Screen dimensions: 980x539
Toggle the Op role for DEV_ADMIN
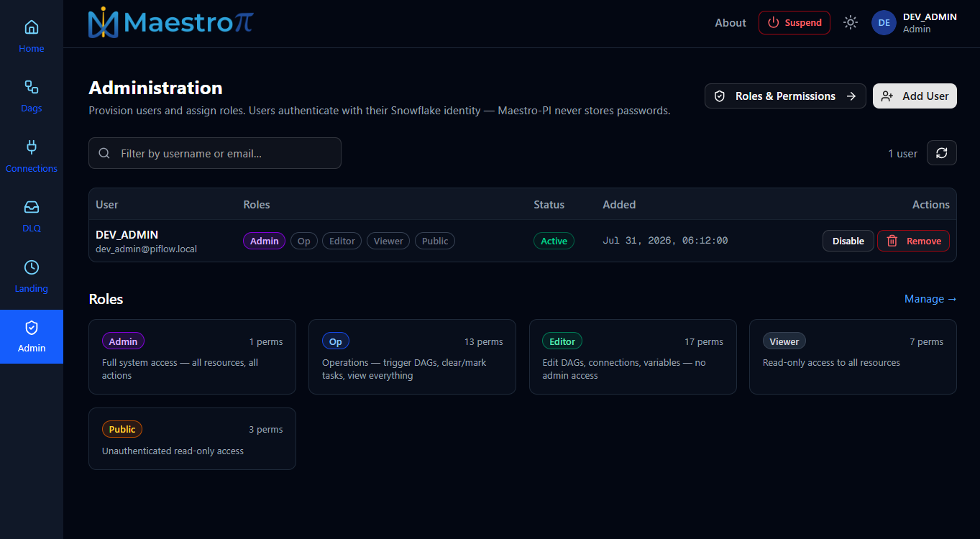pos(304,241)
